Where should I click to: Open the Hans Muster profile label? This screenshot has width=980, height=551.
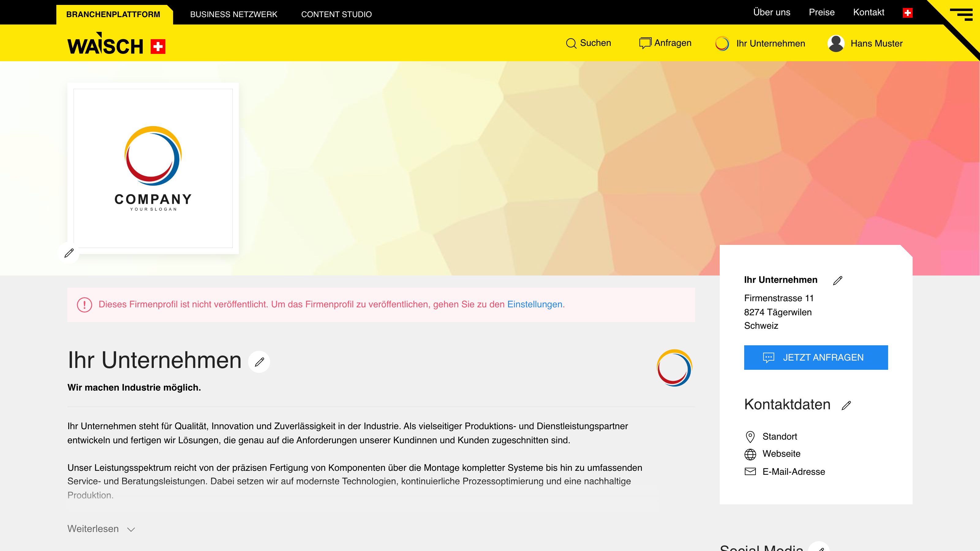(876, 43)
